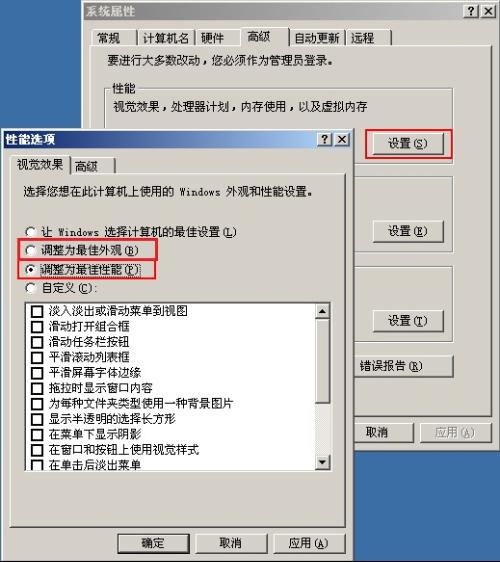Open the 硬件 tab in 系统属性
The width and height of the screenshot is (500, 562).
[x=218, y=38]
